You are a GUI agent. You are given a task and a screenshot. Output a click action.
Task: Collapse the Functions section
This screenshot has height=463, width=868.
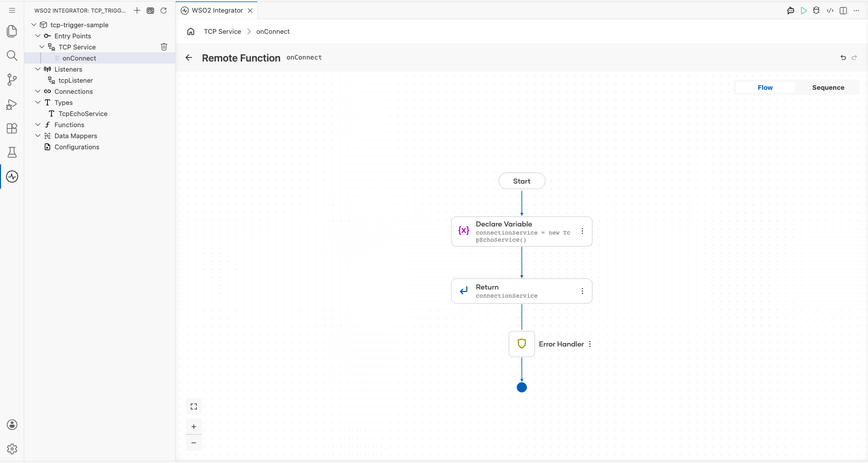tap(38, 125)
